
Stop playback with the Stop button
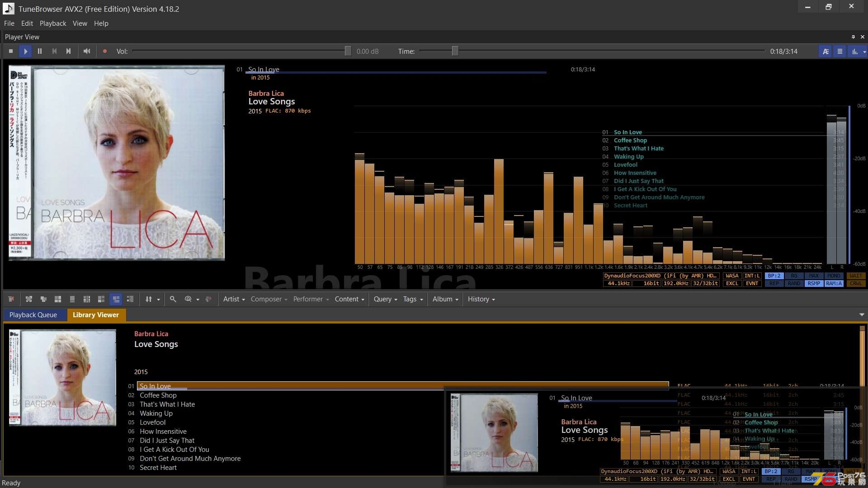[x=11, y=52]
